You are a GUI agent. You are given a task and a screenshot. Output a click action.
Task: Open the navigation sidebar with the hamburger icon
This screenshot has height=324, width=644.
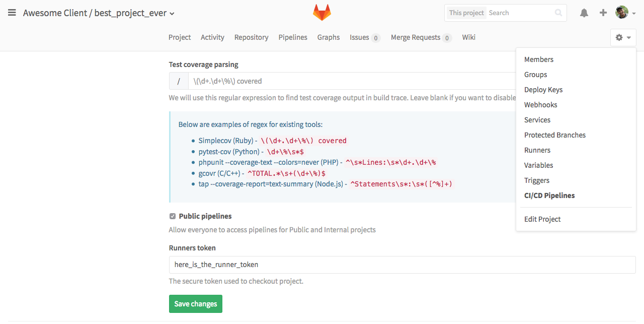coord(12,13)
